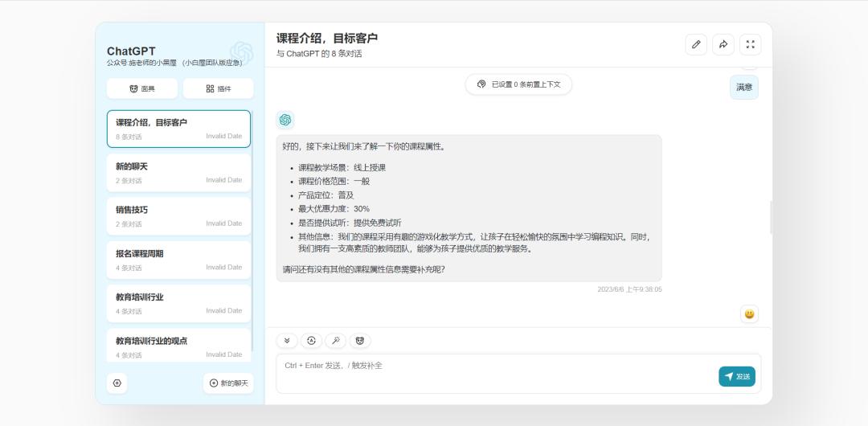
Task: Click the bullet starting with 其他信息
Action: coord(474,243)
